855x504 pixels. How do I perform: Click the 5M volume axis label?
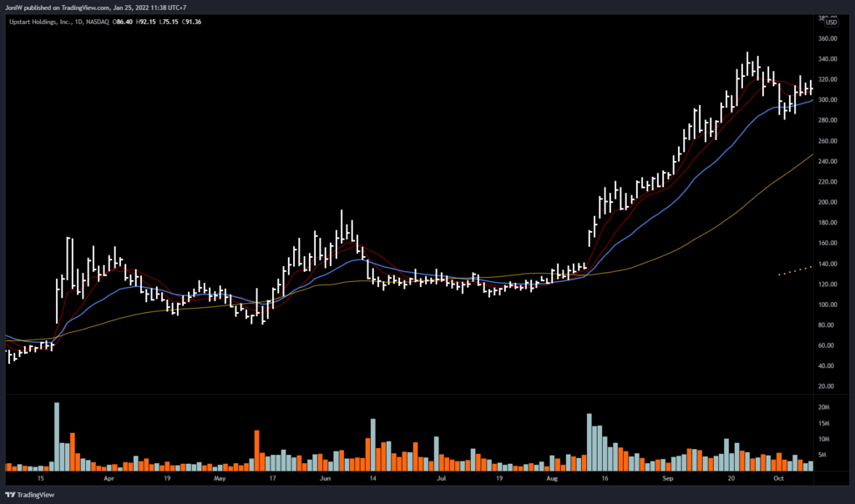[822, 455]
